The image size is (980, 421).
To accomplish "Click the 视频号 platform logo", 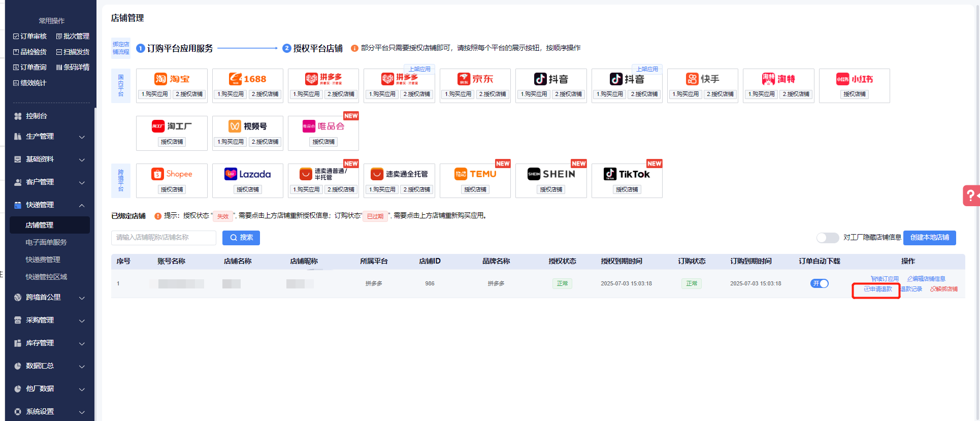I will (x=247, y=126).
